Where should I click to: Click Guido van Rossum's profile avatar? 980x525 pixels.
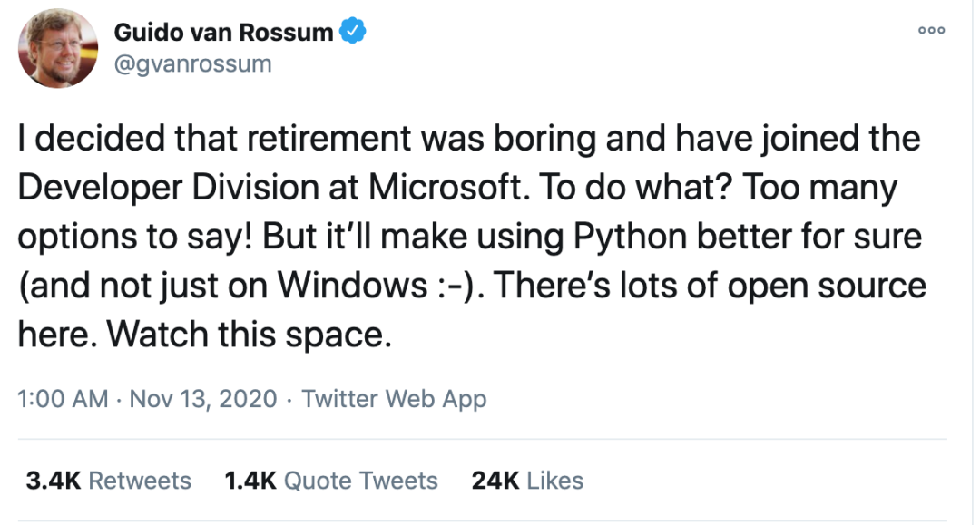pos(58,49)
